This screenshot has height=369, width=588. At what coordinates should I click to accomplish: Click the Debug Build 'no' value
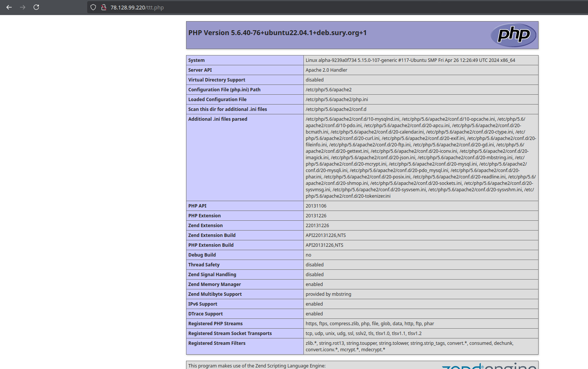[x=308, y=255]
